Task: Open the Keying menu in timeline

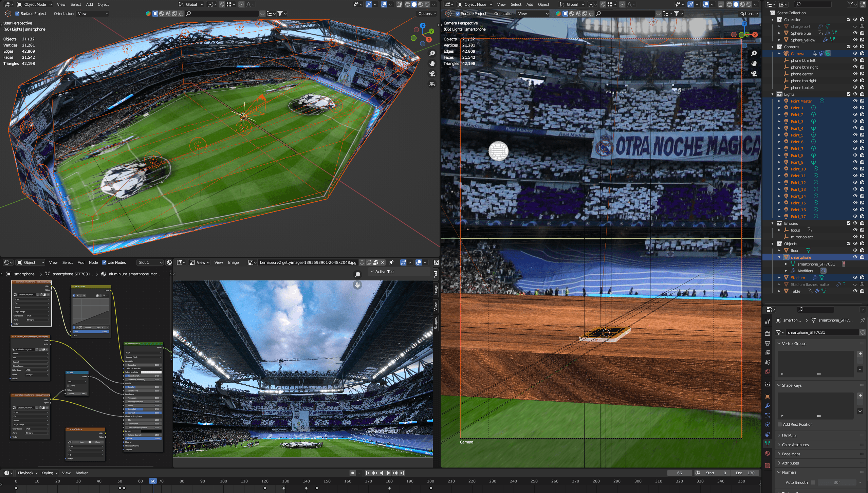Action: pyautogui.click(x=49, y=473)
